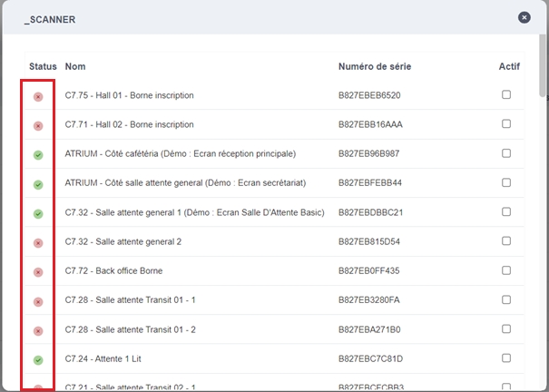This screenshot has height=392, width=549.
Task: Click green status icon for Salle attente general 1
Action: pos(38,214)
